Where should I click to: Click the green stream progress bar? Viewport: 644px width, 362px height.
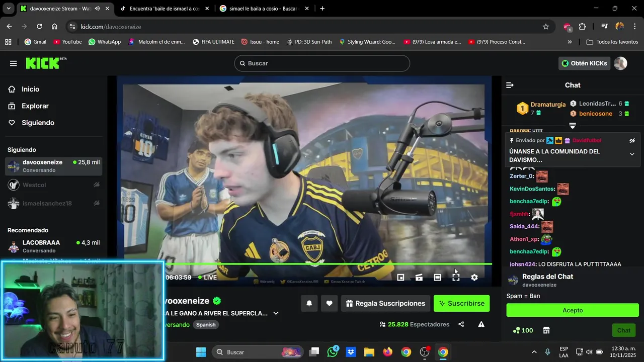point(329,264)
